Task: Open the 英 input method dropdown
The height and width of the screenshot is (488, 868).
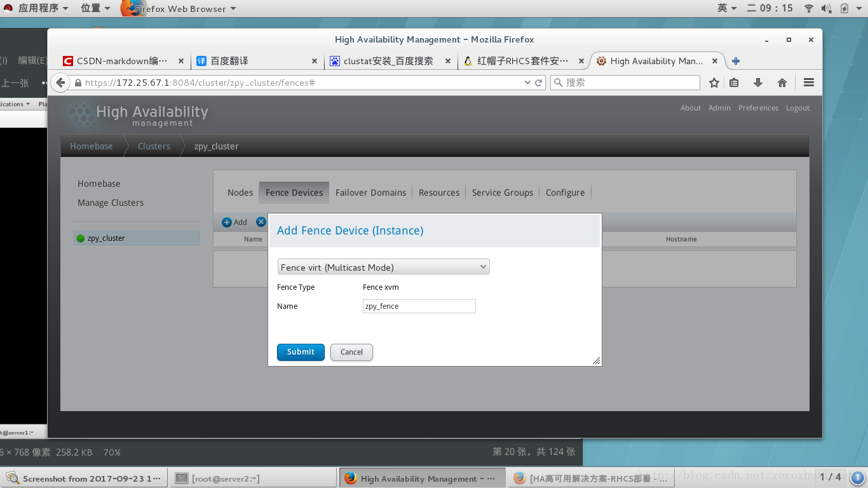Action: (x=727, y=8)
